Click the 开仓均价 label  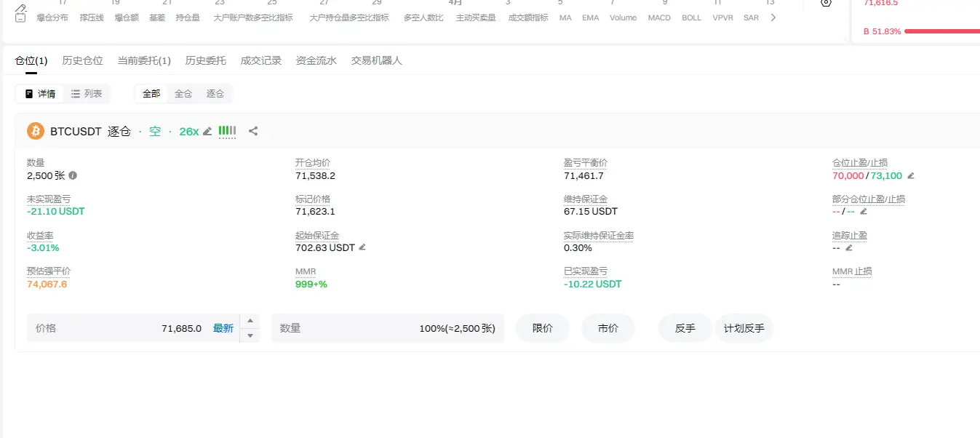point(313,163)
